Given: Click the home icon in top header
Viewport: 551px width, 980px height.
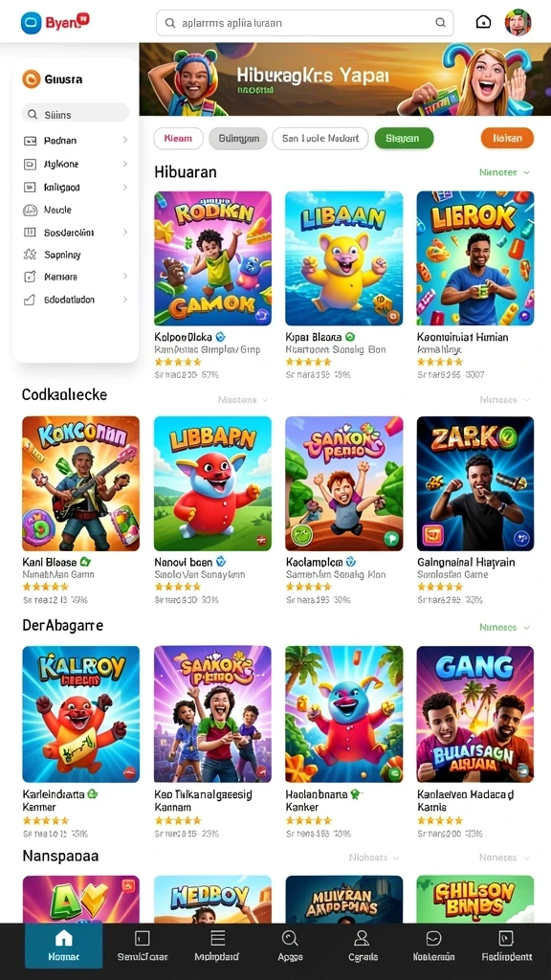Looking at the screenshot, I should click(x=483, y=22).
